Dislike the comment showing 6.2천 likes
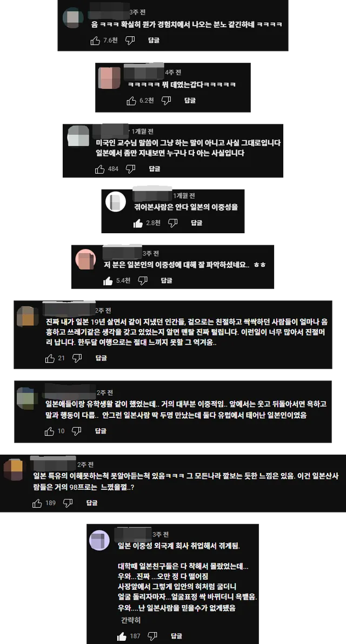The width and height of the screenshot is (346, 644). 166,100
